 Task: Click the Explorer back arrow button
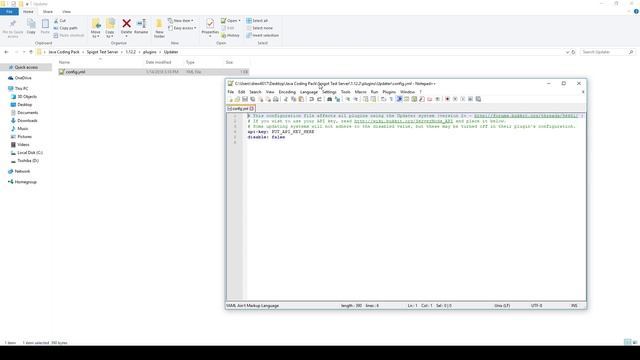(x=6, y=52)
